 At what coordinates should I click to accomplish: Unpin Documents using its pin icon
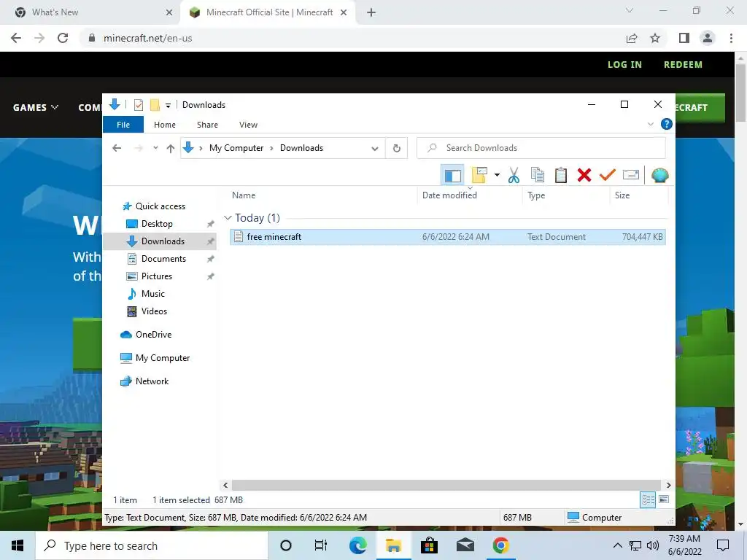click(x=210, y=259)
